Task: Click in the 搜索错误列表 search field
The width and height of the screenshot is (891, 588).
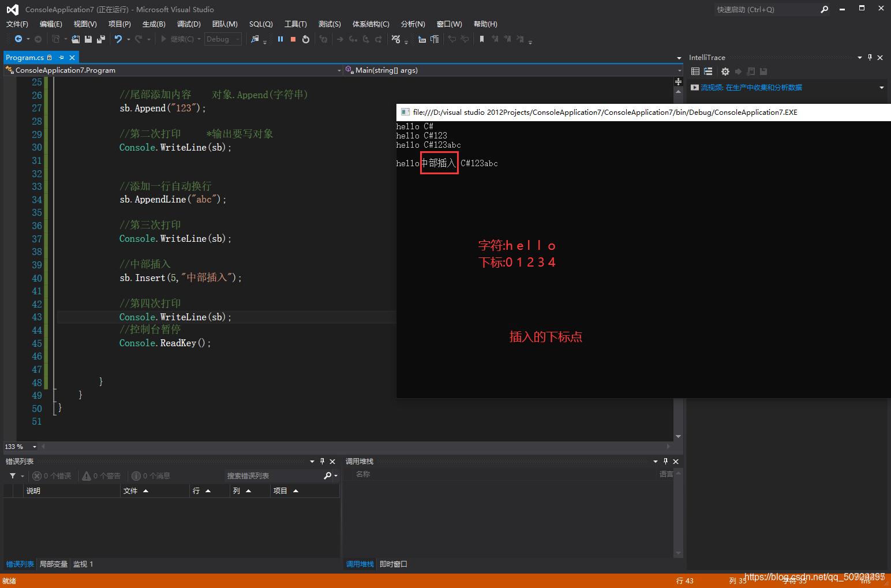Action: [274, 476]
